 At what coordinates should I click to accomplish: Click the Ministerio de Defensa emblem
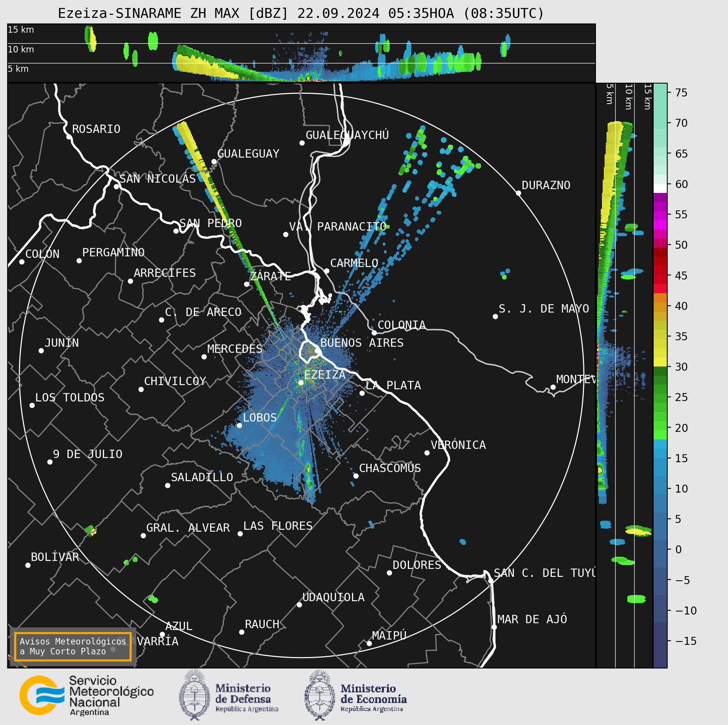click(x=194, y=695)
